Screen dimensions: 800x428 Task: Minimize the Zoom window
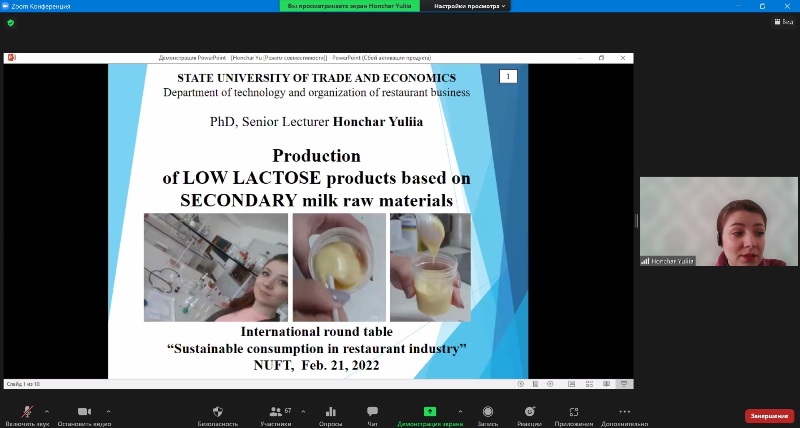tap(738, 6)
